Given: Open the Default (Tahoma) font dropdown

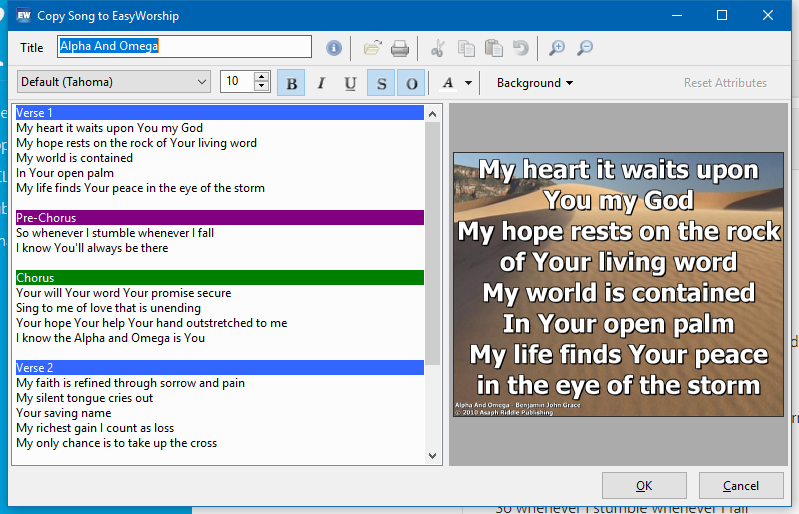Looking at the screenshot, I should 114,82.
